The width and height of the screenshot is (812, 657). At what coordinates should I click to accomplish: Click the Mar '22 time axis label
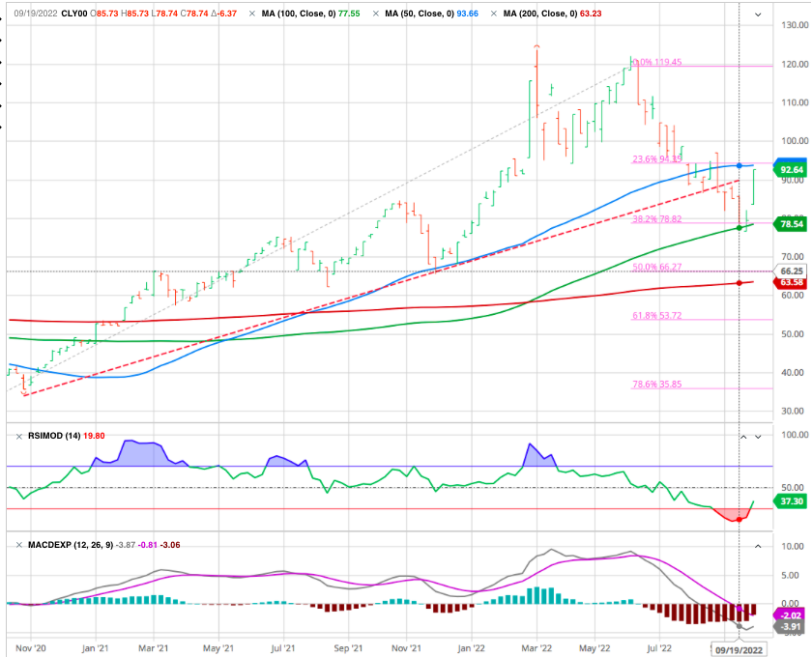(536, 648)
